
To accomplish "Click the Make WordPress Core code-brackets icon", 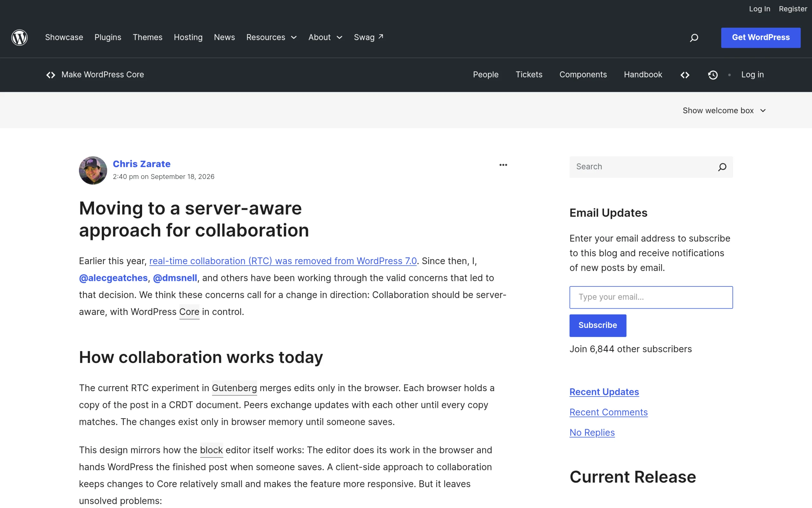I will [51, 75].
